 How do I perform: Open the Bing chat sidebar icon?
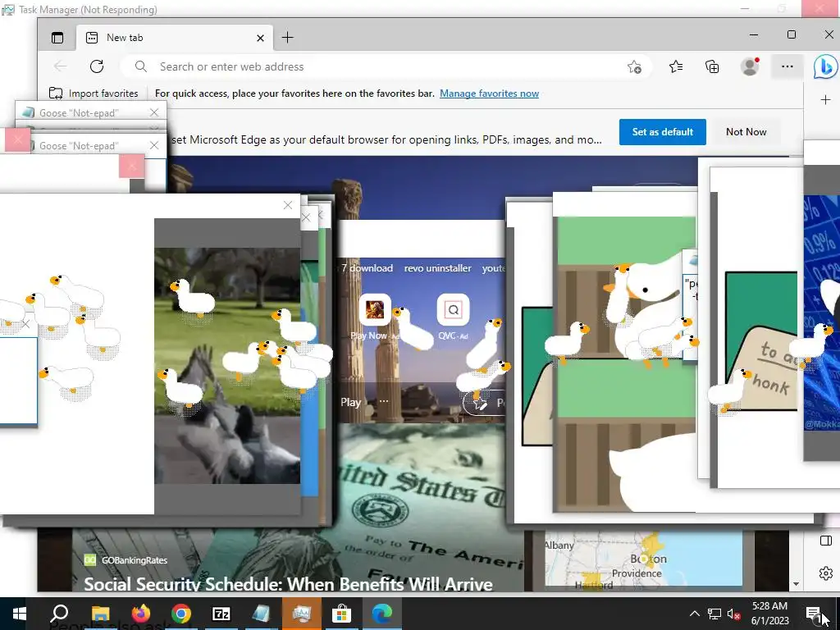tap(825, 67)
